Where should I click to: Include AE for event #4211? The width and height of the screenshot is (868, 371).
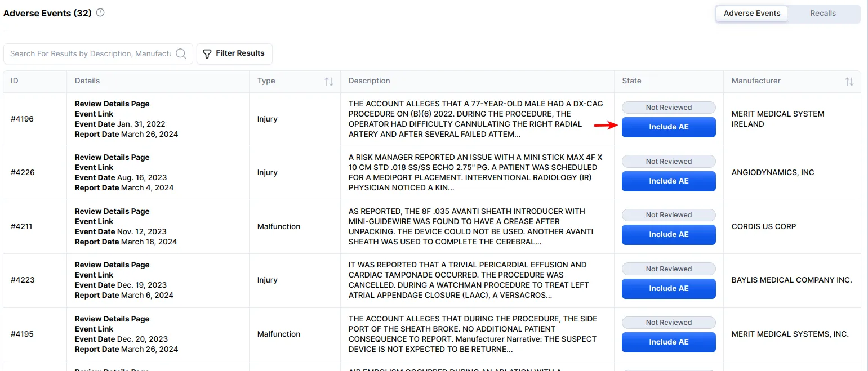point(668,235)
